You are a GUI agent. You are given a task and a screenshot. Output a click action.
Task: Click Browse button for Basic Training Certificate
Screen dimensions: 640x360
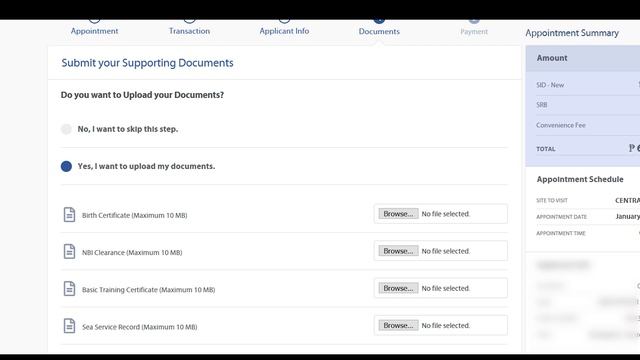click(398, 288)
